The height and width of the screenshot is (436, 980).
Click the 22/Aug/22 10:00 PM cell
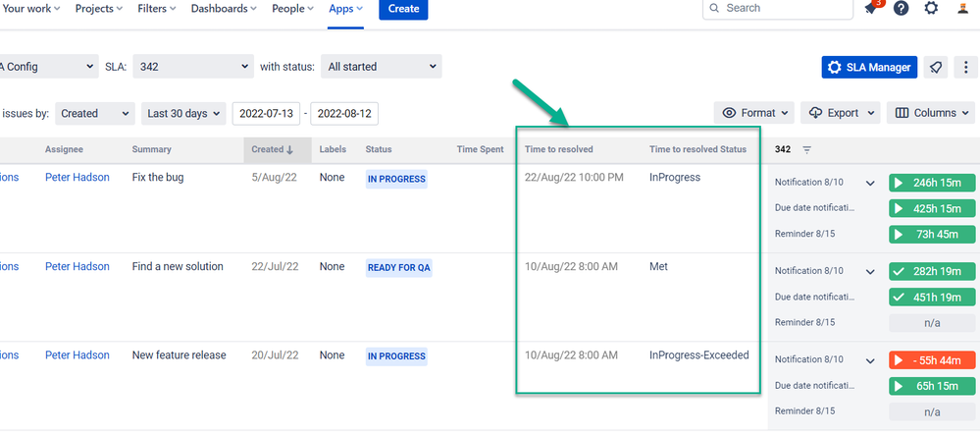(x=574, y=178)
